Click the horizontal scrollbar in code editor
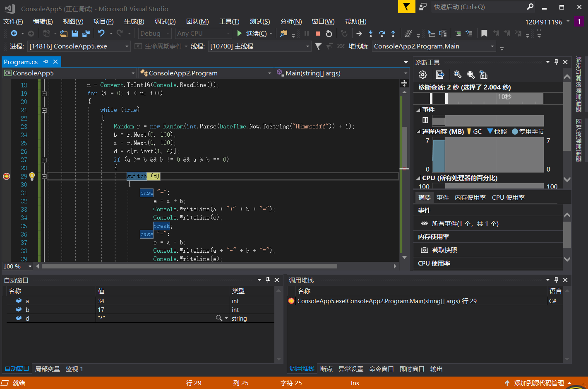The width and height of the screenshot is (588, 389). pyautogui.click(x=189, y=266)
